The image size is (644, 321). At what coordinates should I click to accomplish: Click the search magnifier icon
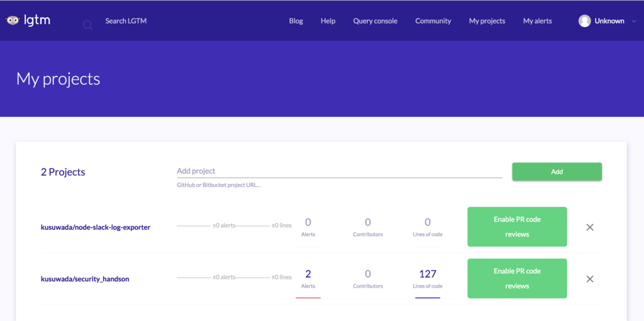pyautogui.click(x=87, y=26)
